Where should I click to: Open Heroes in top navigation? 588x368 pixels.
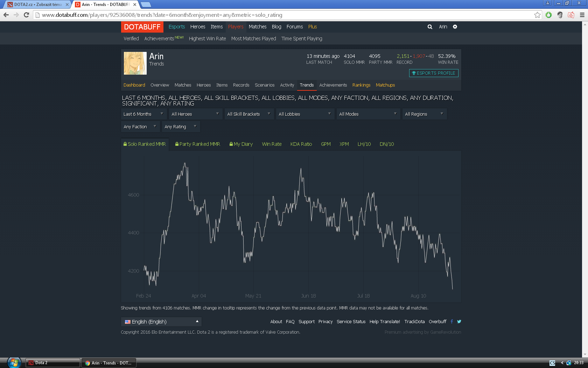point(198,27)
